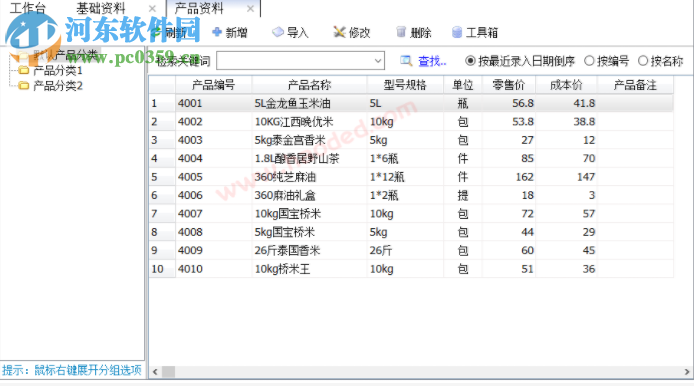This screenshot has width=694, height=386.
Task: Switch to the 基础资料 tab
Action: (101, 8)
